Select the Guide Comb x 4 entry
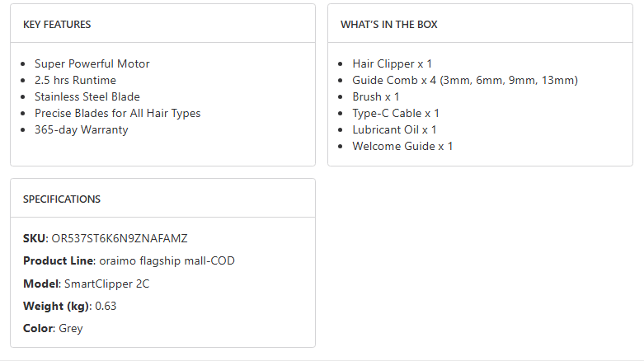Screen dimensions: 644x361 (465, 80)
